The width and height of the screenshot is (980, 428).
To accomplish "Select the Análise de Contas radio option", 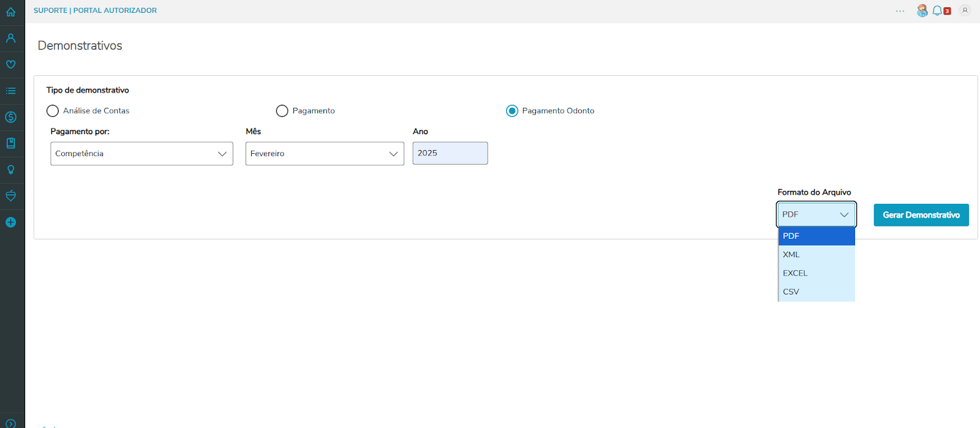I will coord(53,111).
